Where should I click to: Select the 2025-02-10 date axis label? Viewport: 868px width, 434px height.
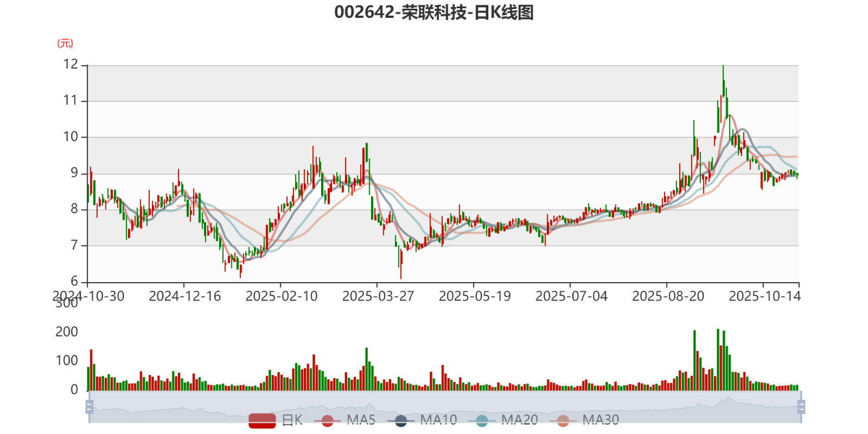[x=282, y=296]
